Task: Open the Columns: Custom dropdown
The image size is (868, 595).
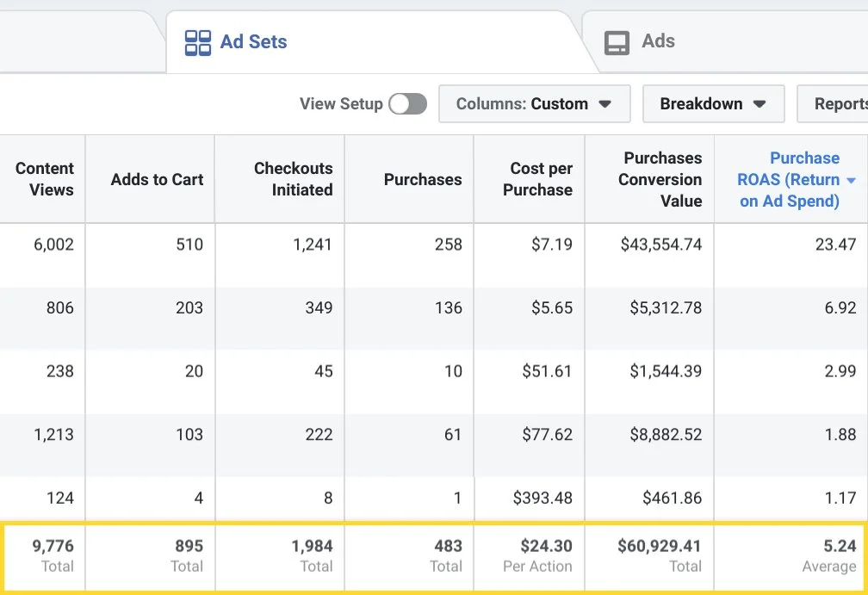Action: (x=534, y=104)
